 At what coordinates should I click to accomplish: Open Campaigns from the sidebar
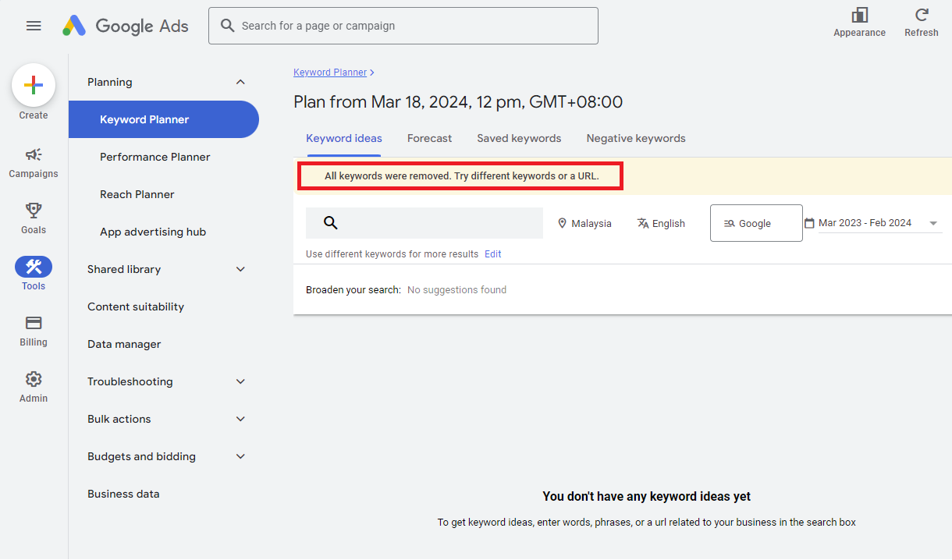click(x=34, y=162)
